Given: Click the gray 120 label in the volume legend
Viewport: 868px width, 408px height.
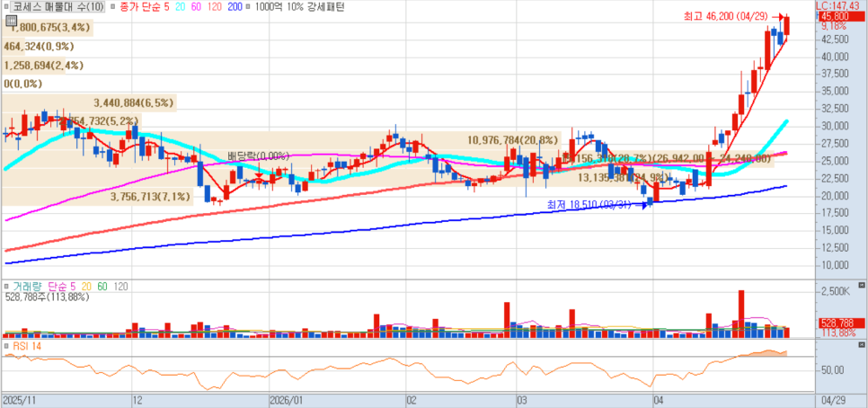Looking at the screenshot, I should tap(120, 287).
